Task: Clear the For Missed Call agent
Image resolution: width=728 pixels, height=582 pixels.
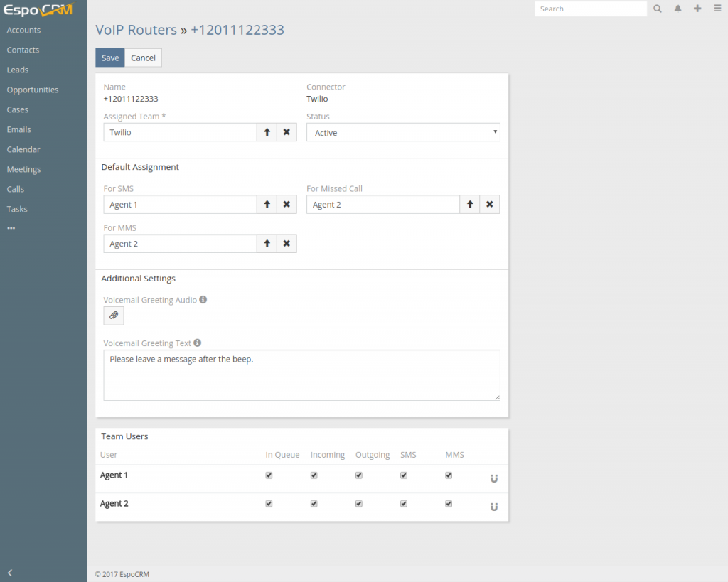Action: coord(489,204)
